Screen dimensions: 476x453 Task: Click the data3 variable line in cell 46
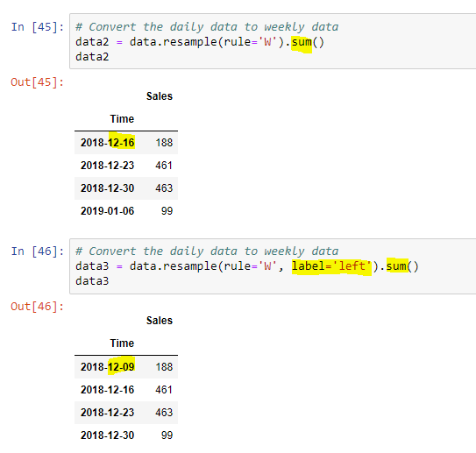pyautogui.click(x=92, y=281)
